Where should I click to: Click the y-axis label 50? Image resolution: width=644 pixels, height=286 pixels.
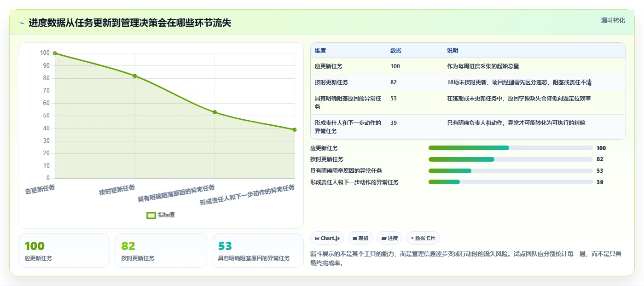46,116
